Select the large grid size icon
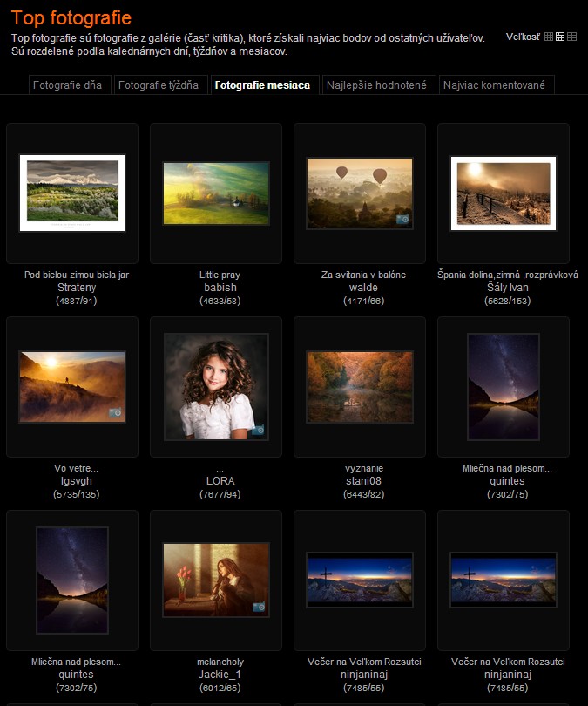The width and height of the screenshot is (588, 706). pyautogui.click(x=571, y=37)
